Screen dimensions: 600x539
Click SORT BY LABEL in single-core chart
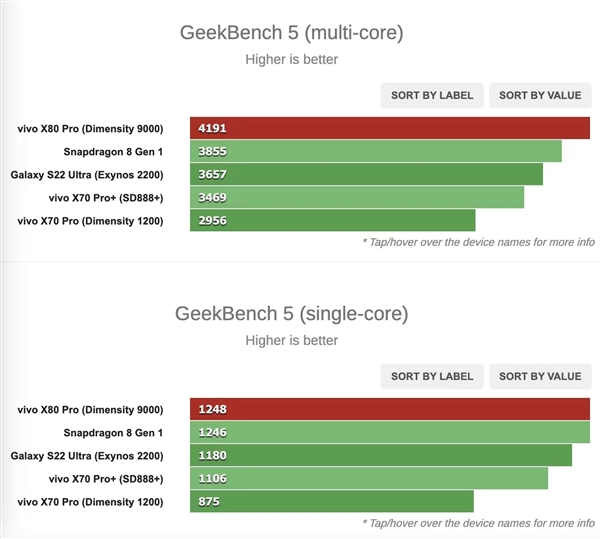tap(432, 376)
